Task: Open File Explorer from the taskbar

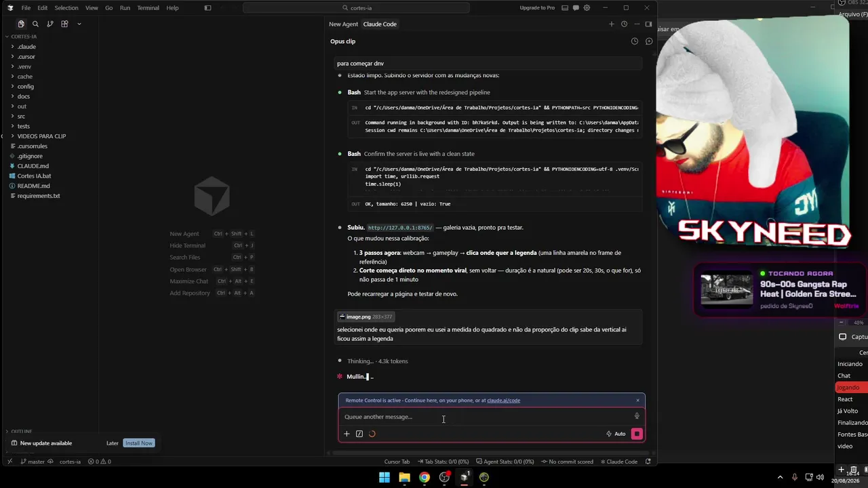Action: click(x=404, y=477)
